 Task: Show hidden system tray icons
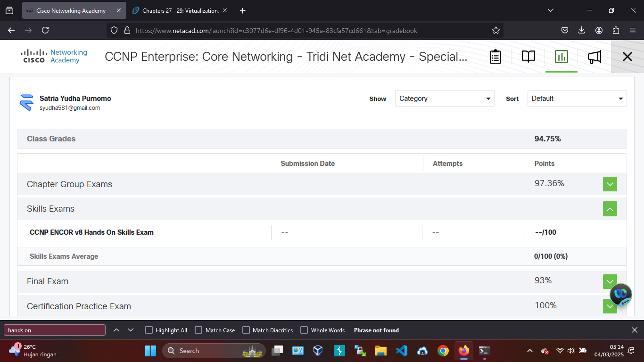(529, 351)
